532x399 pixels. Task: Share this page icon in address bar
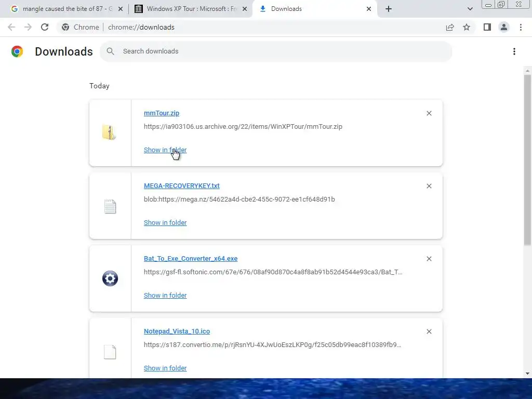tap(450, 27)
